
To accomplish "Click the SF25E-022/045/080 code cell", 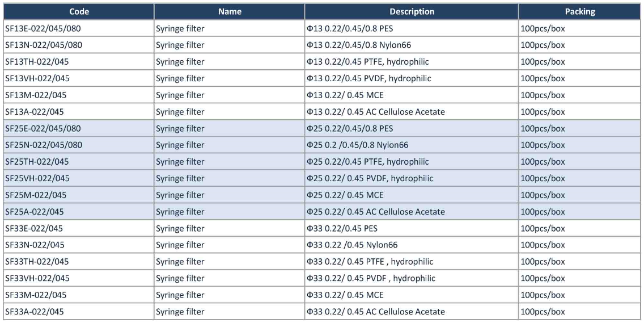I will (x=79, y=128).
